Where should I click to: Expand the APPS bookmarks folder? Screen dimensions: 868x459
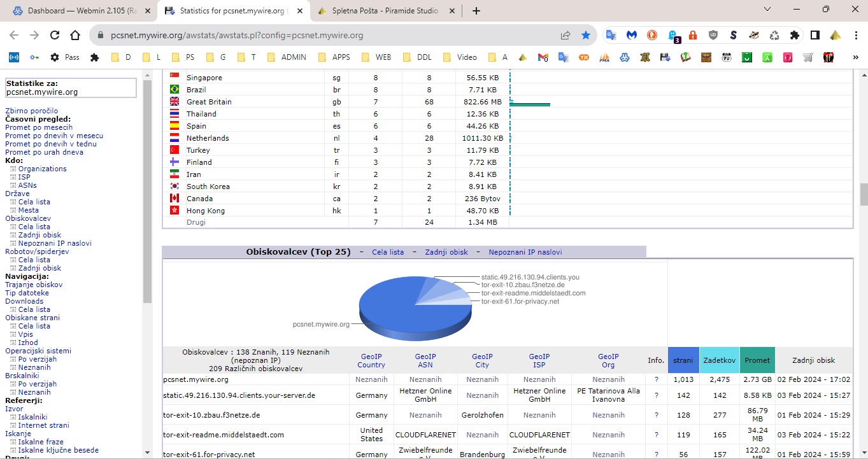[335, 57]
